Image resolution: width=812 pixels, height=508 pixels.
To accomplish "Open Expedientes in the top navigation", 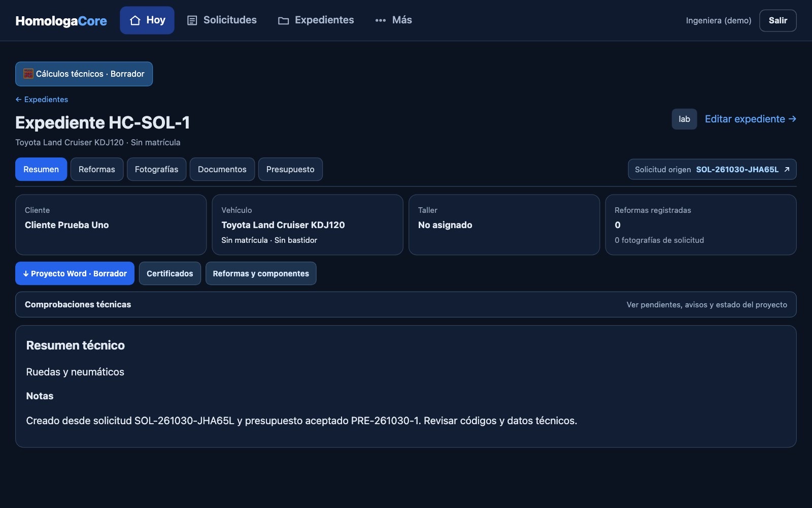I will [x=316, y=20].
